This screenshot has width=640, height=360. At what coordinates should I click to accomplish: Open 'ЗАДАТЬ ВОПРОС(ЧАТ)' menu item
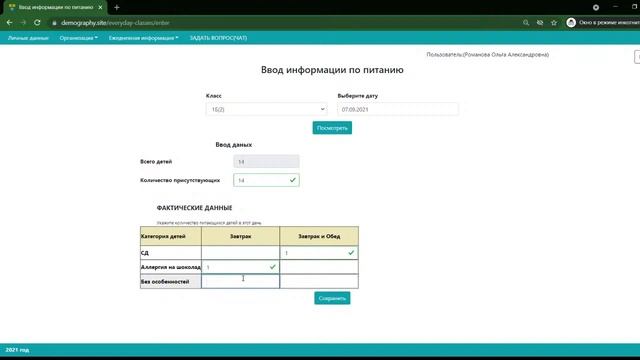click(x=218, y=38)
